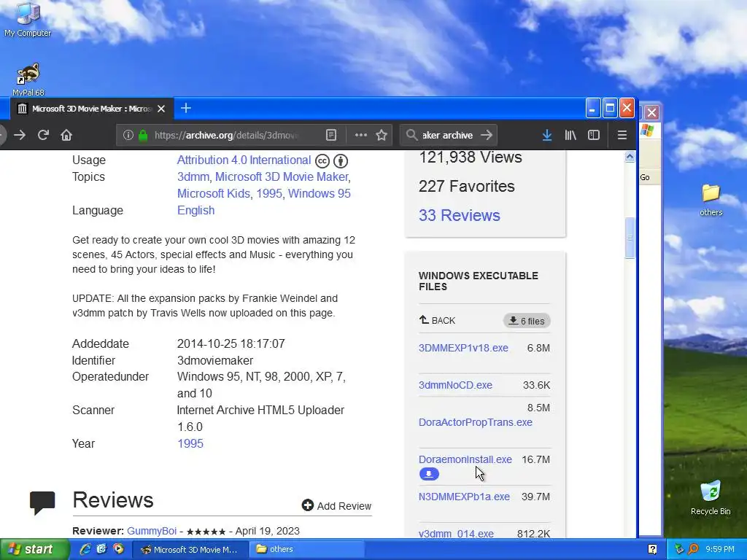Download all via 6 files button
The image size is (747, 560).
click(527, 321)
